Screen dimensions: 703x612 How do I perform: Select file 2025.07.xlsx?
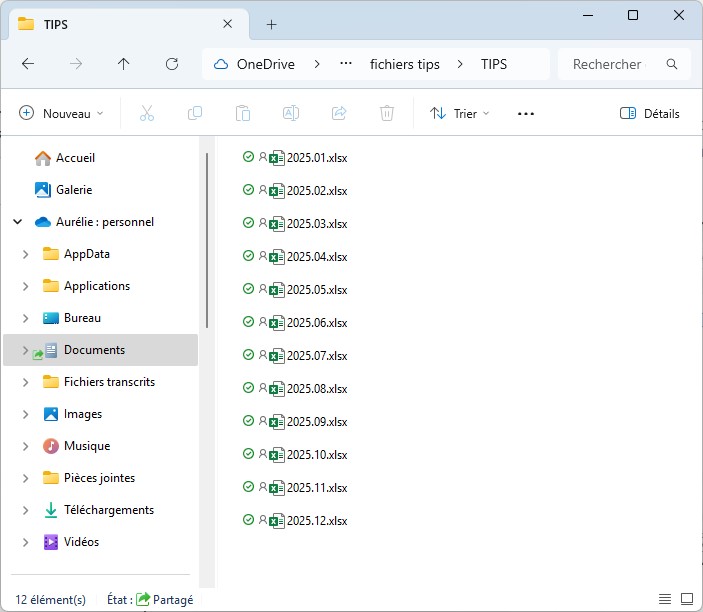point(317,356)
